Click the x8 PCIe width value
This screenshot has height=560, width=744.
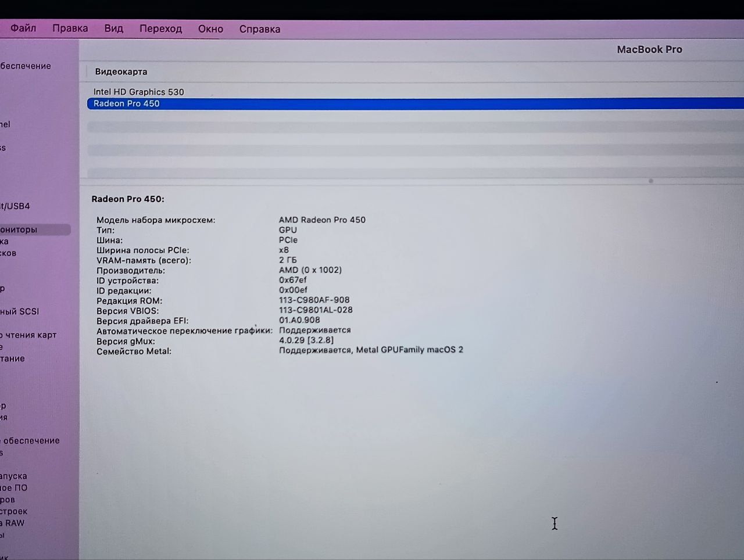[x=284, y=250]
